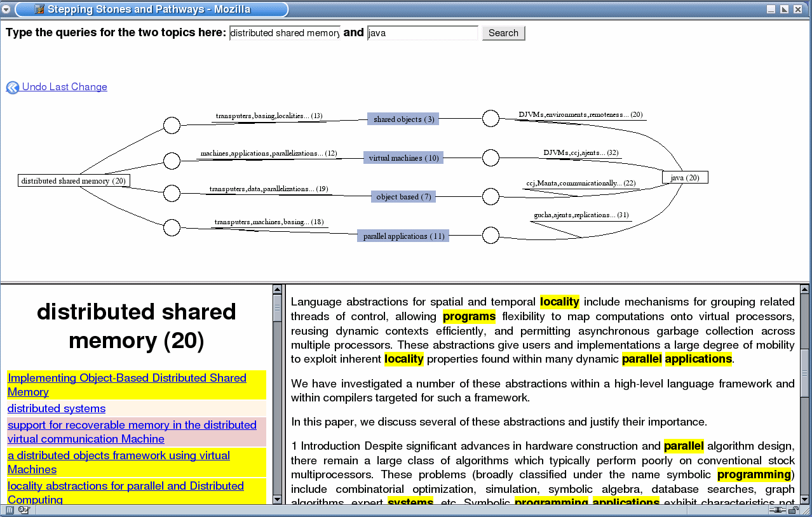Click edge label 'gucha,ajents,replications... (31)'
This screenshot has height=517, width=812.
pyautogui.click(x=581, y=215)
